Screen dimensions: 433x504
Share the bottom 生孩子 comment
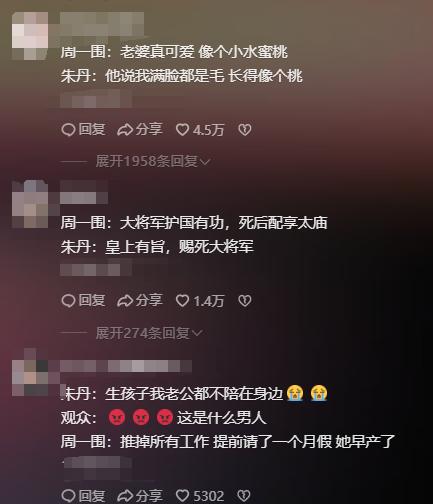140,496
